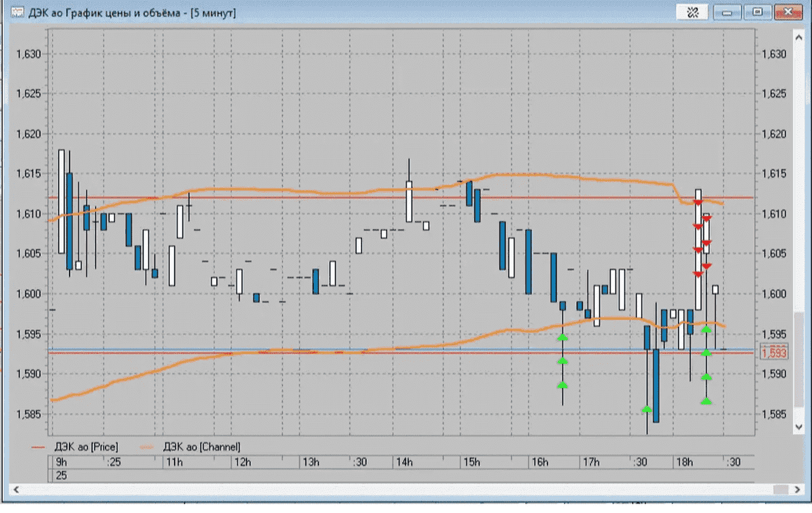Select the ДЭК ао [Channel] legend entry

click(201, 447)
